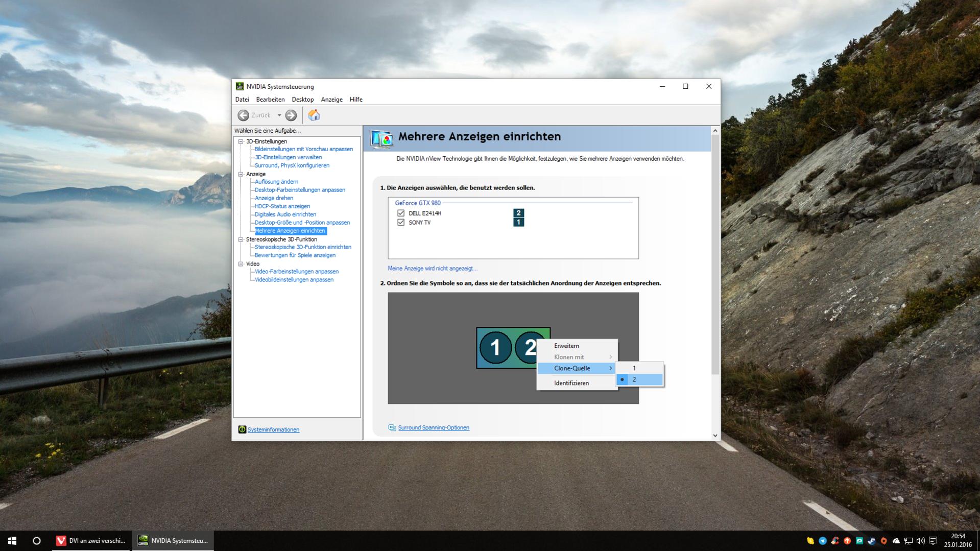
Task: Open Bildeinstellungen mit Vorschau anpassen
Action: pyautogui.click(x=304, y=149)
